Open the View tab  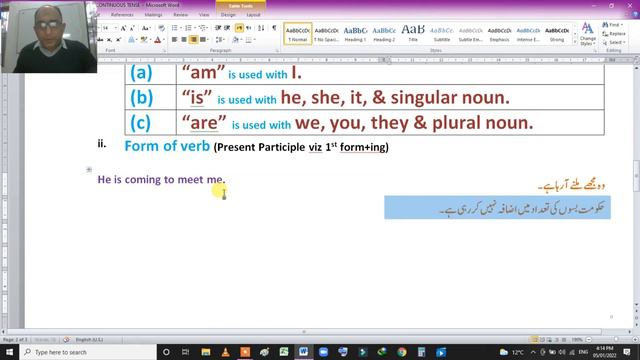(204, 15)
